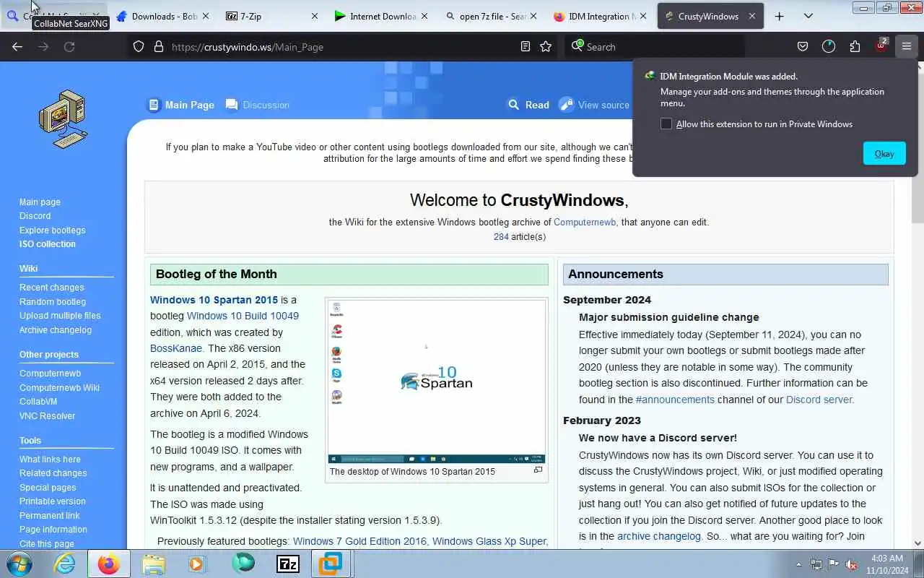This screenshot has width=924, height=578.
Task: Select the CrustyWindows tab
Action: coord(710,16)
